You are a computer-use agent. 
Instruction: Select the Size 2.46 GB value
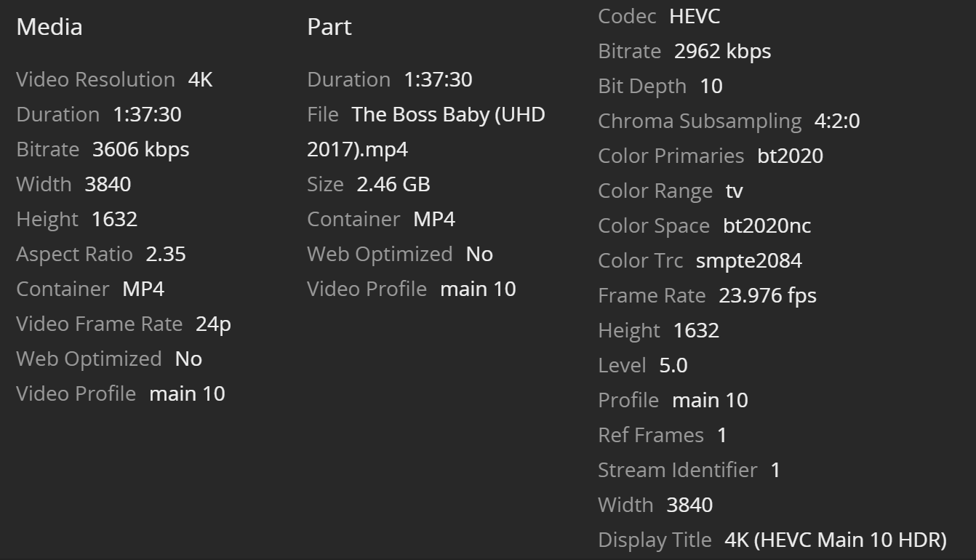tap(393, 184)
